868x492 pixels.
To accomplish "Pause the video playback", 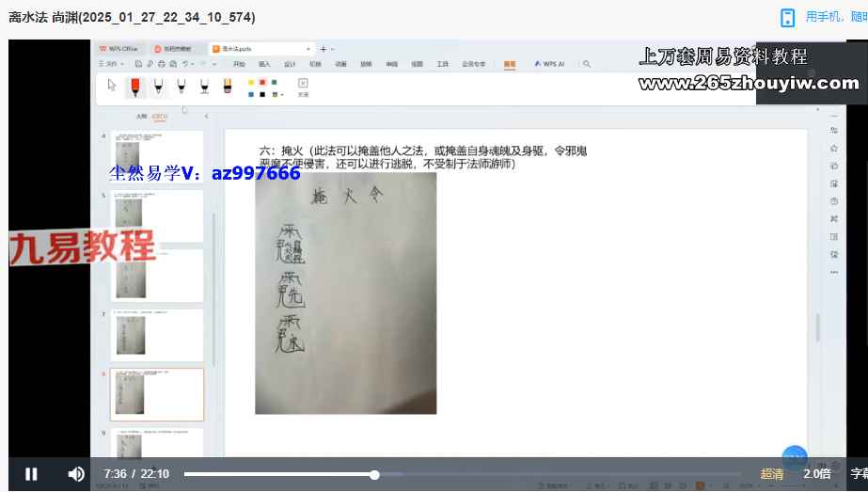I will click(x=31, y=474).
